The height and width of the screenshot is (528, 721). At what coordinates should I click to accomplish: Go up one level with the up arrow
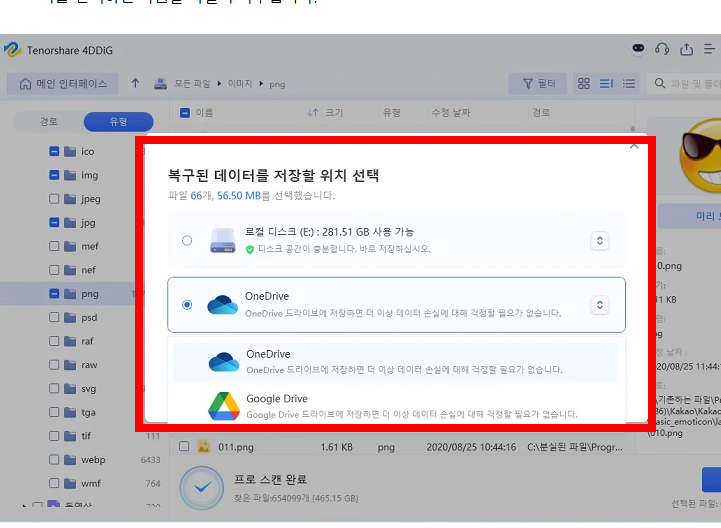(135, 83)
